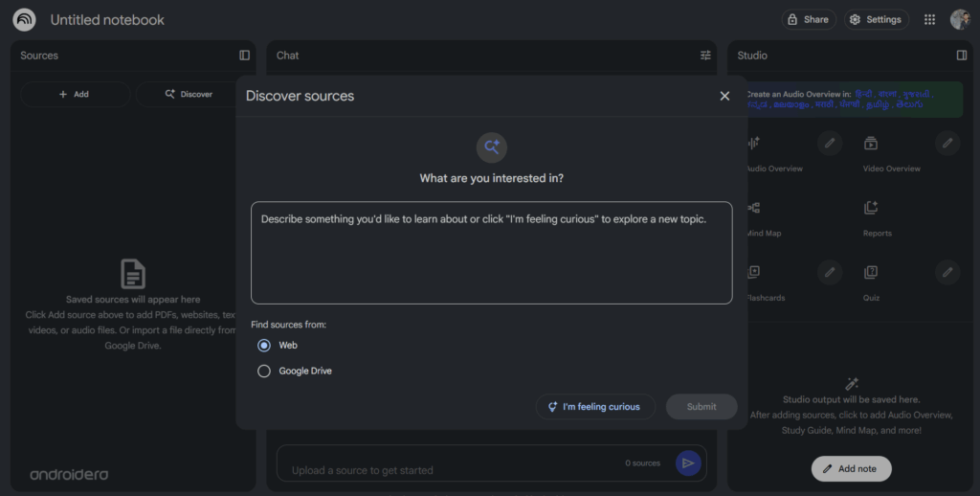Edit the Flashcards options

point(830,273)
